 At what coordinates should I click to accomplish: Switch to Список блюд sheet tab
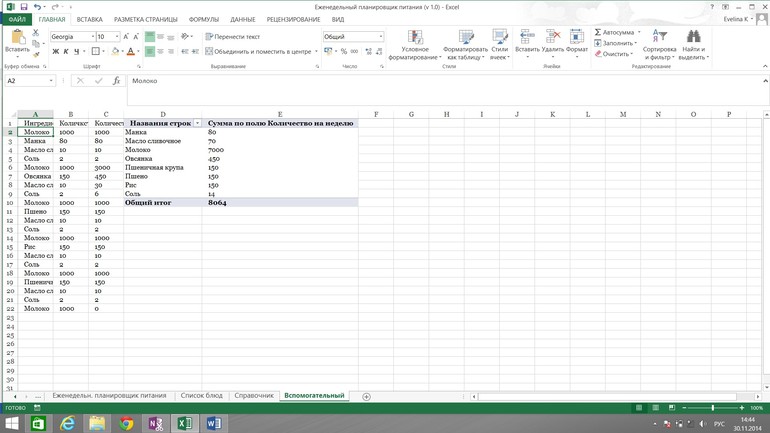coord(201,396)
